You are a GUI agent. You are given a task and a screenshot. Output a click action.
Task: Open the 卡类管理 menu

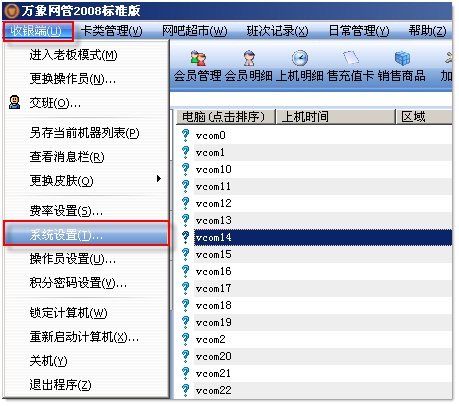click(x=111, y=31)
